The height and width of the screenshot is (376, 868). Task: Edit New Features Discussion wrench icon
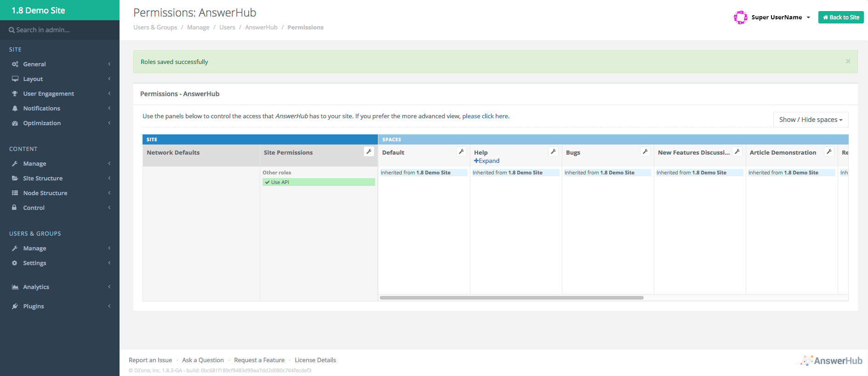[x=737, y=151]
